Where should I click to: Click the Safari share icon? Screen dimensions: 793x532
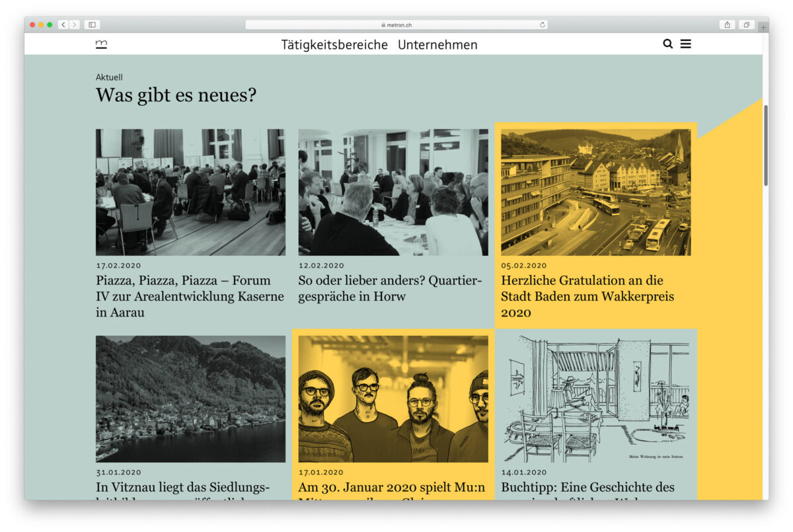pyautogui.click(x=727, y=25)
